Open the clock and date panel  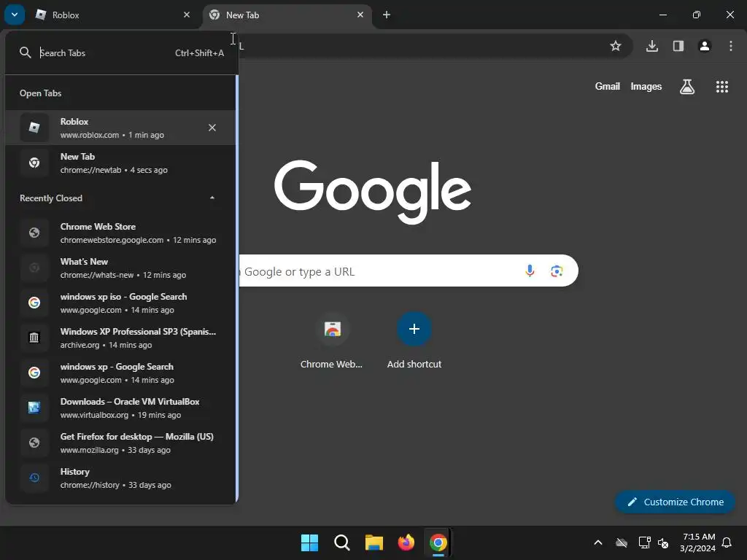tap(698, 542)
